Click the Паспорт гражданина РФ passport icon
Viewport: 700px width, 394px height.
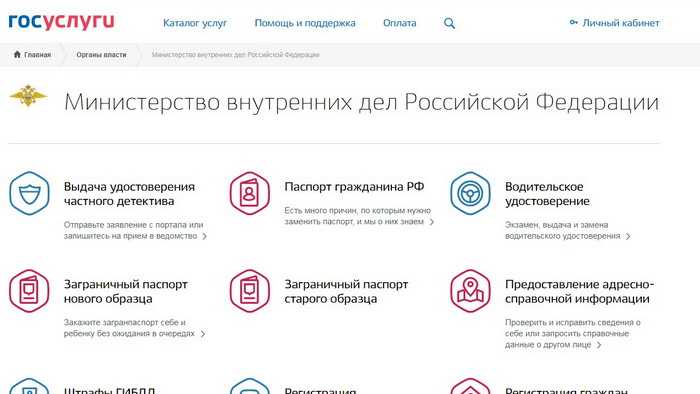[250, 193]
